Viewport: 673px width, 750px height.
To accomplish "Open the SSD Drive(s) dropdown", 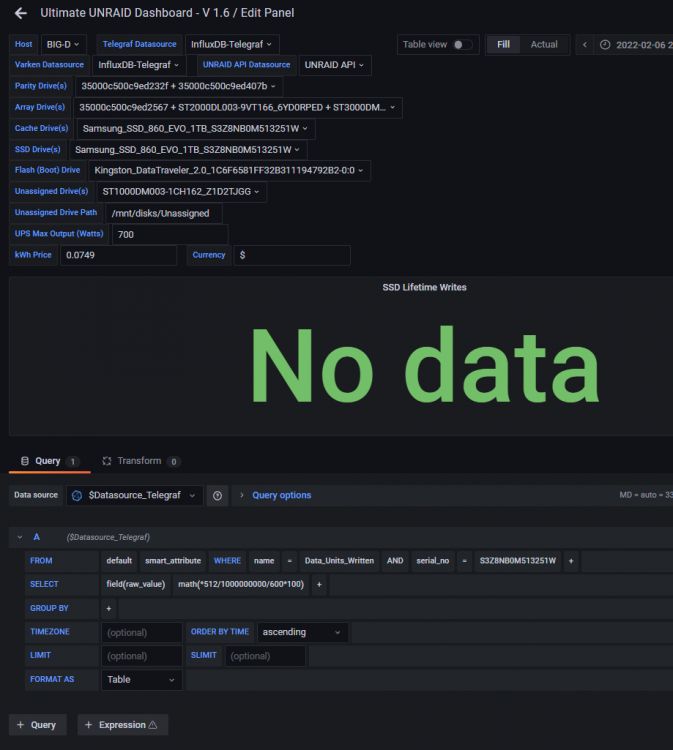I will [188, 150].
